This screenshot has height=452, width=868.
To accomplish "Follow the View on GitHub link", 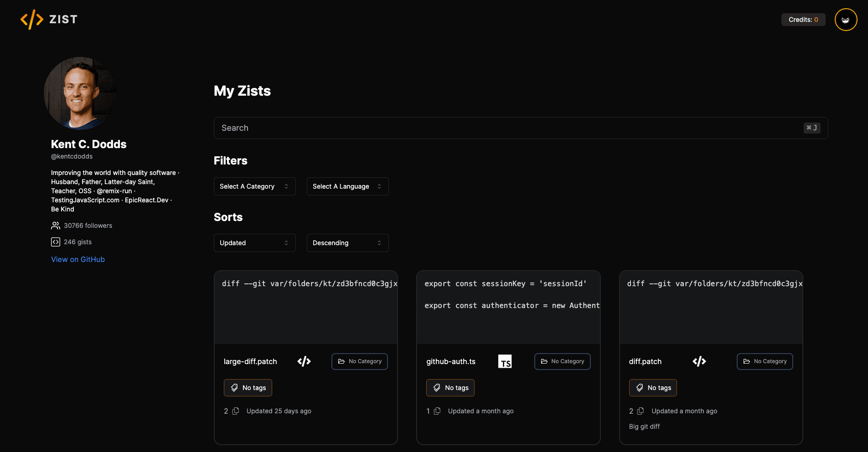I will [78, 259].
